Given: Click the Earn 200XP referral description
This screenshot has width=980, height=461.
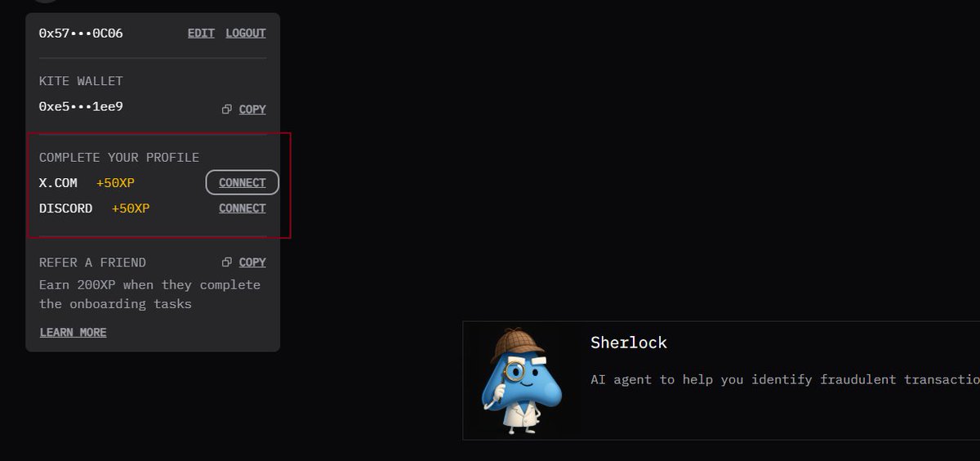Looking at the screenshot, I should (x=149, y=294).
